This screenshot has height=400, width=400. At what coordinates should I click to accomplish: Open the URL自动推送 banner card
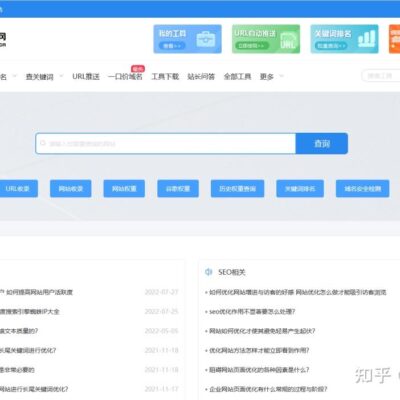click(266, 39)
